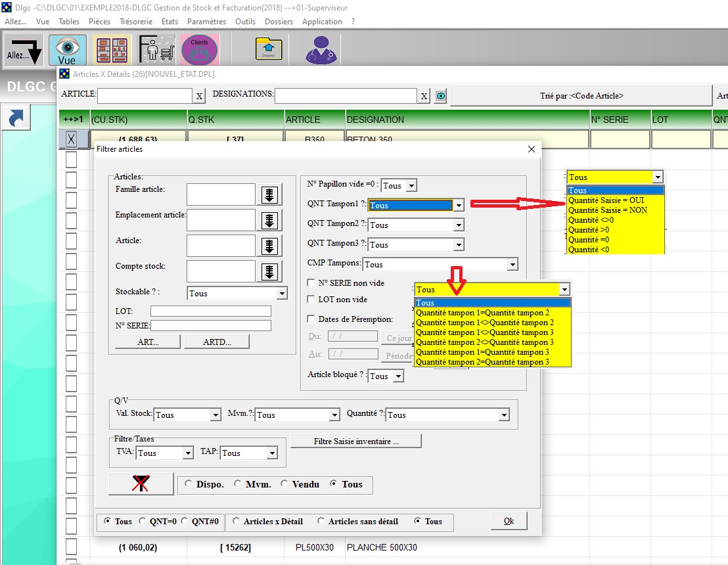
Task: Enable the N° SERIE non vide checkbox
Action: (312, 283)
